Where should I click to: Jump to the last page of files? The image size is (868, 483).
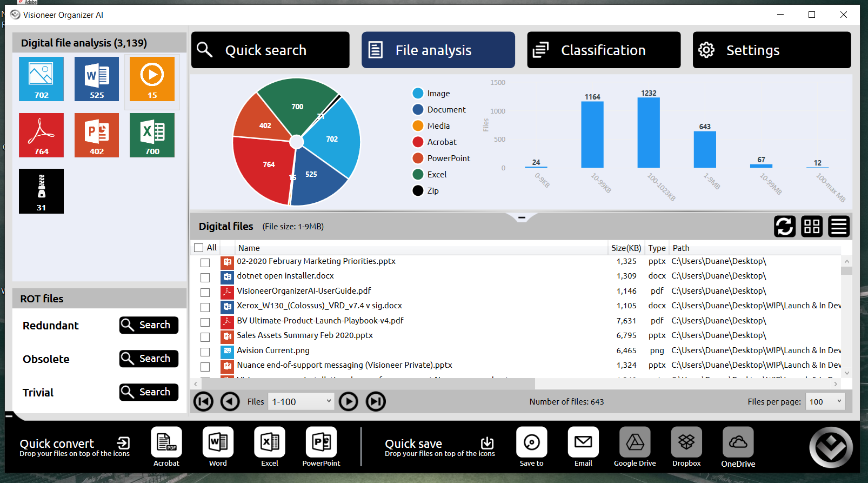tap(376, 401)
